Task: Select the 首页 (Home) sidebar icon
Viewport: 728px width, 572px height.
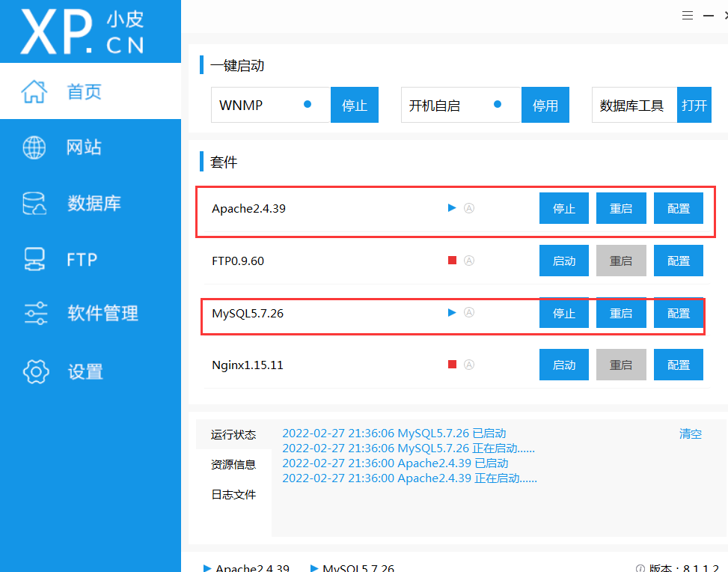Action: click(x=34, y=91)
